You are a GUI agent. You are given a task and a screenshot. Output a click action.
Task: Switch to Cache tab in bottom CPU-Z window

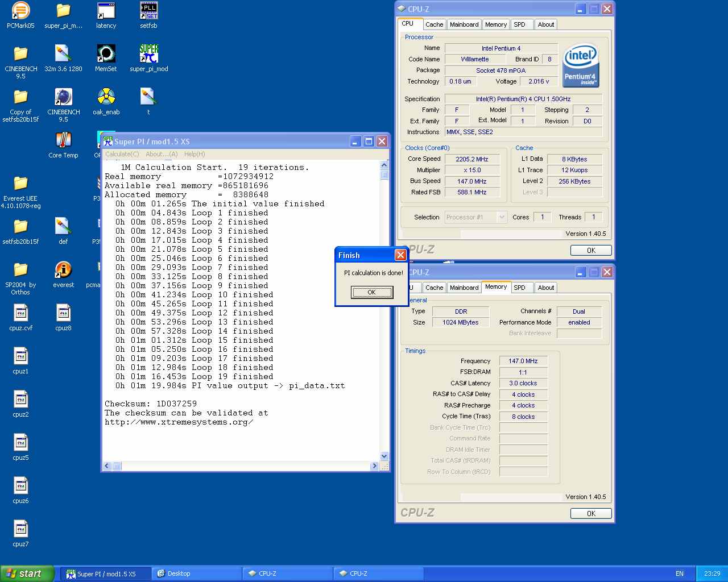434,288
